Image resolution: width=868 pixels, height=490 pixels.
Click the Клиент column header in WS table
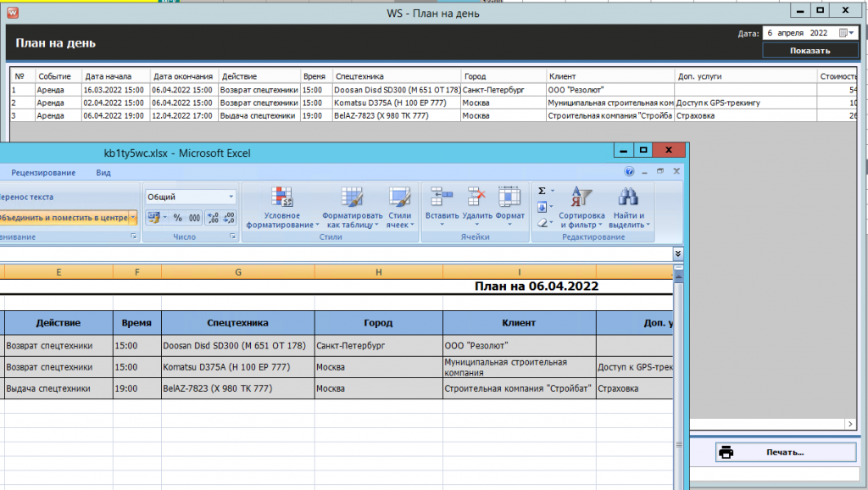click(609, 76)
